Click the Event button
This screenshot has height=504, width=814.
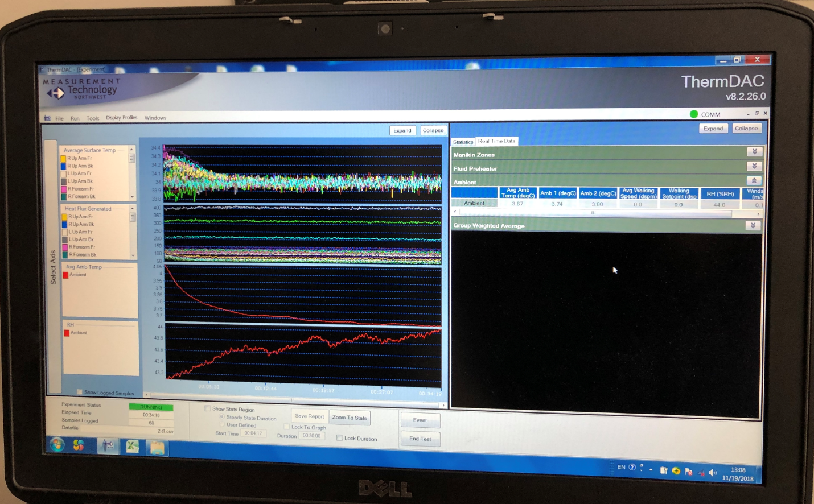[x=420, y=420]
